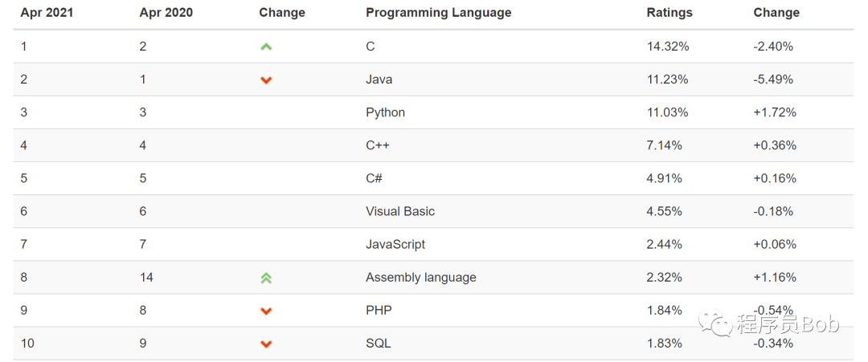Click the +1.16% change value
The width and height of the screenshot is (868, 362).
coord(775,278)
